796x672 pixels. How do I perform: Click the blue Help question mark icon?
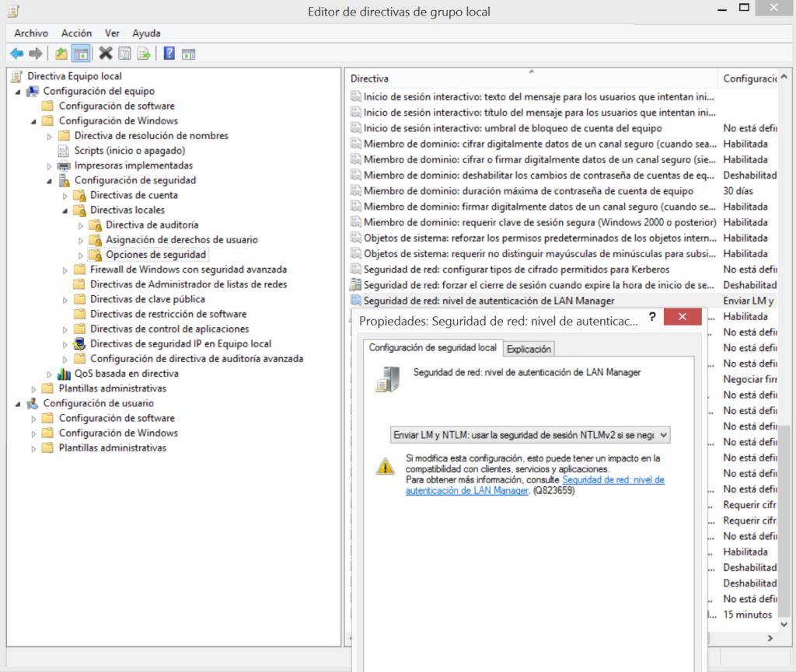(x=169, y=54)
